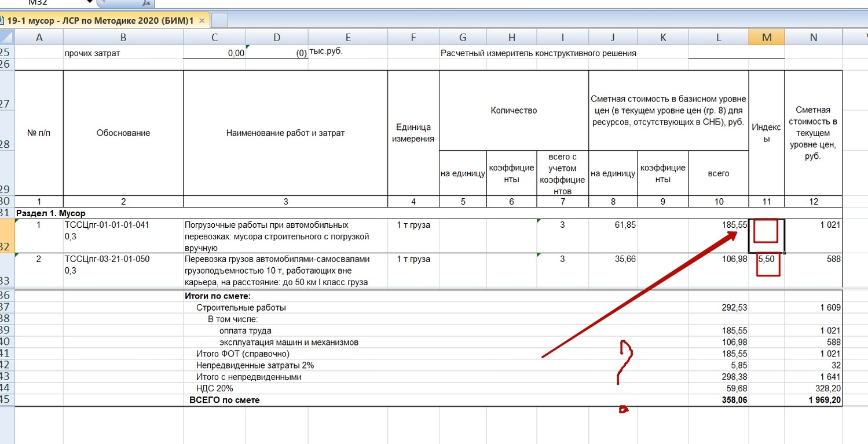Click the "НДС 20%" row label

click(x=215, y=388)
